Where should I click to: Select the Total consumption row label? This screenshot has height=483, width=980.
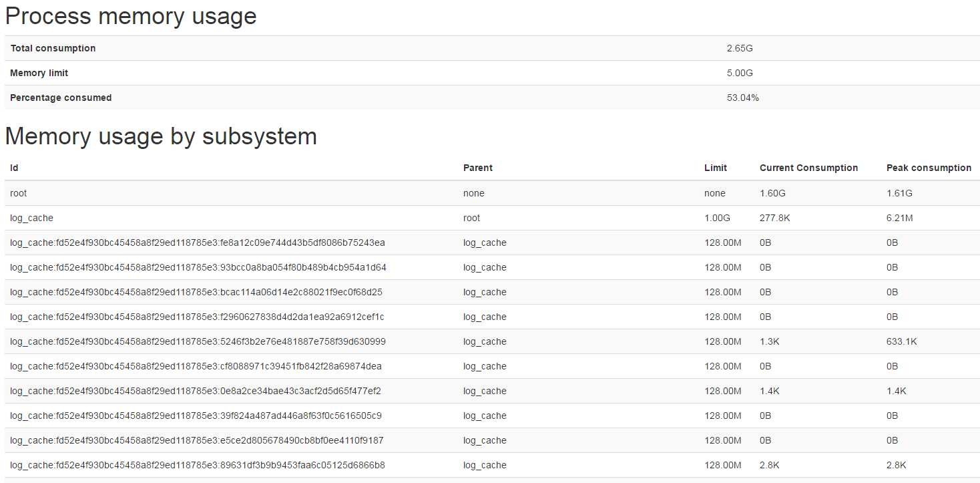(x=53, y=48)
